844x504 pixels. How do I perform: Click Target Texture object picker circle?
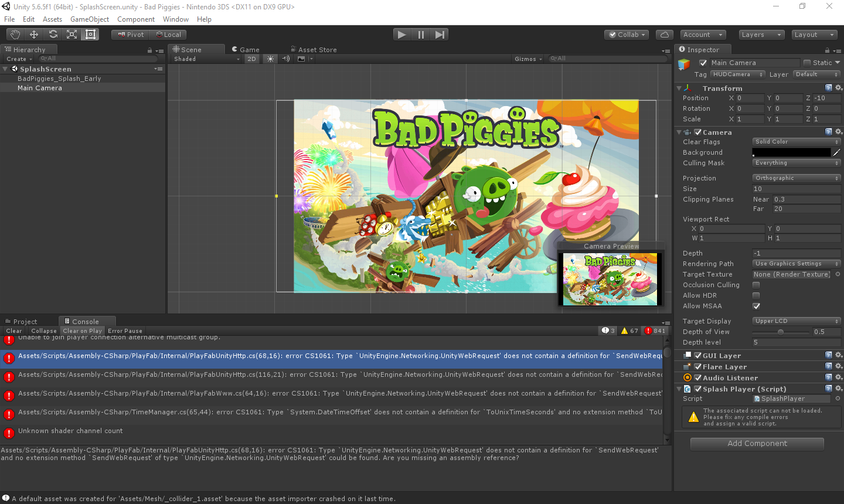[x=838, y=274]
